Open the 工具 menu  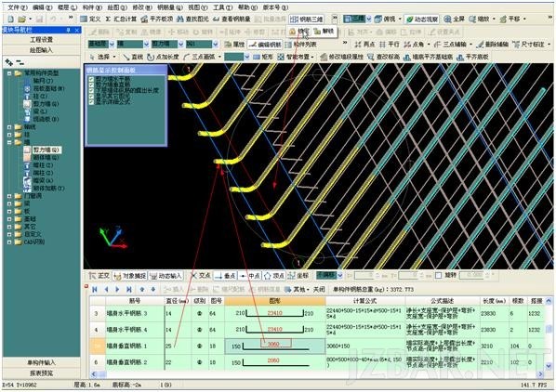click(223, 7)
